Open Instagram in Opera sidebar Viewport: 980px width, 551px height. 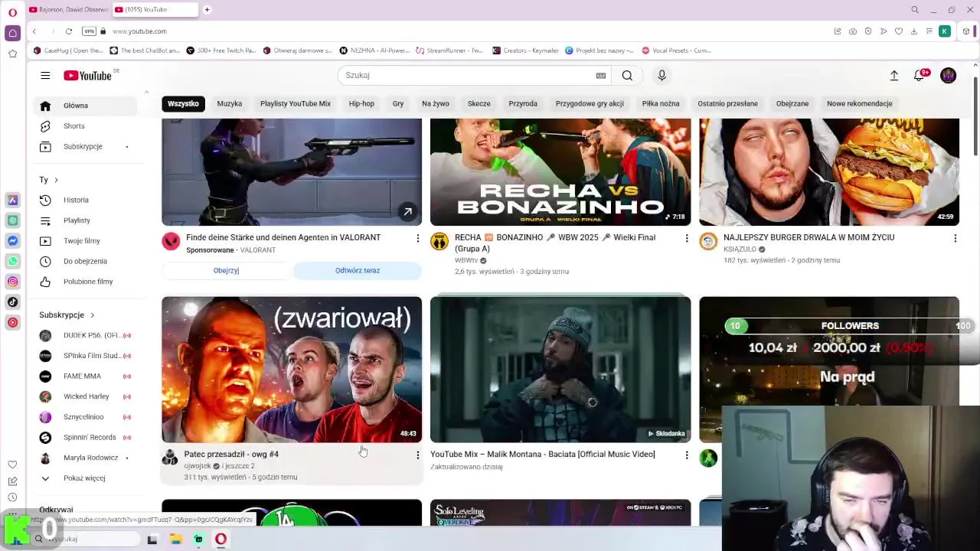(12, 282)
